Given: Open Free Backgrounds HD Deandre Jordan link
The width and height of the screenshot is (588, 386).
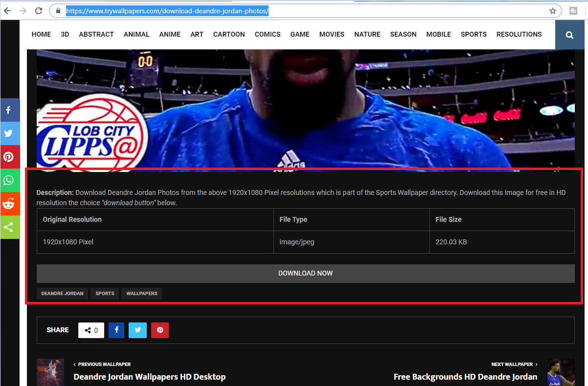Looking at the screenshot, I should pyautogui.click(x=465, y=377).
